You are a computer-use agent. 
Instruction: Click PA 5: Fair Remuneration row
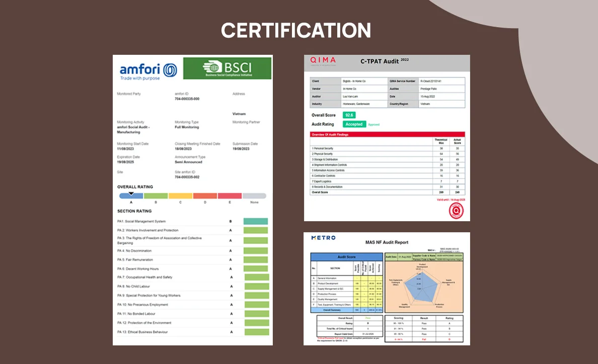(193, 259)
